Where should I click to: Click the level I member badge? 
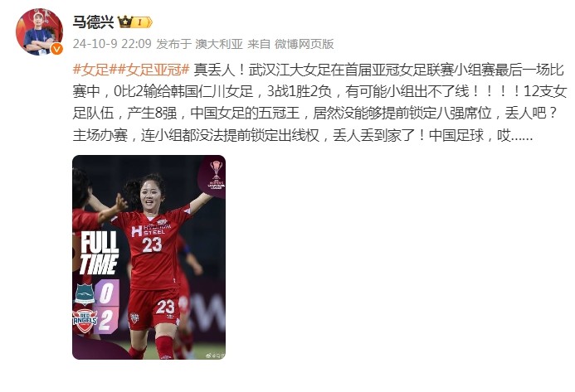pos(142,22)
